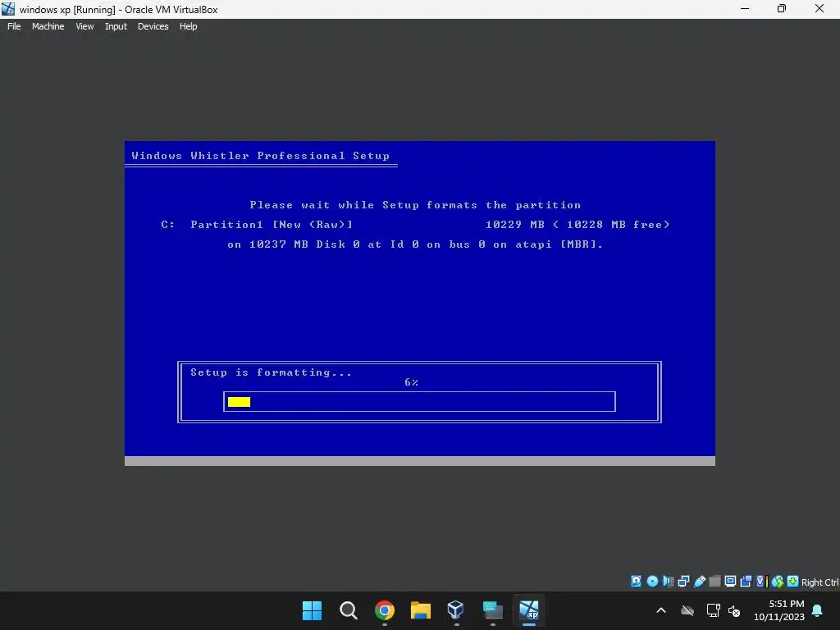Viewport: 840px width, 630px height.
Task: Click the optical disk indicator icon
Action: [x=652, y=582]
